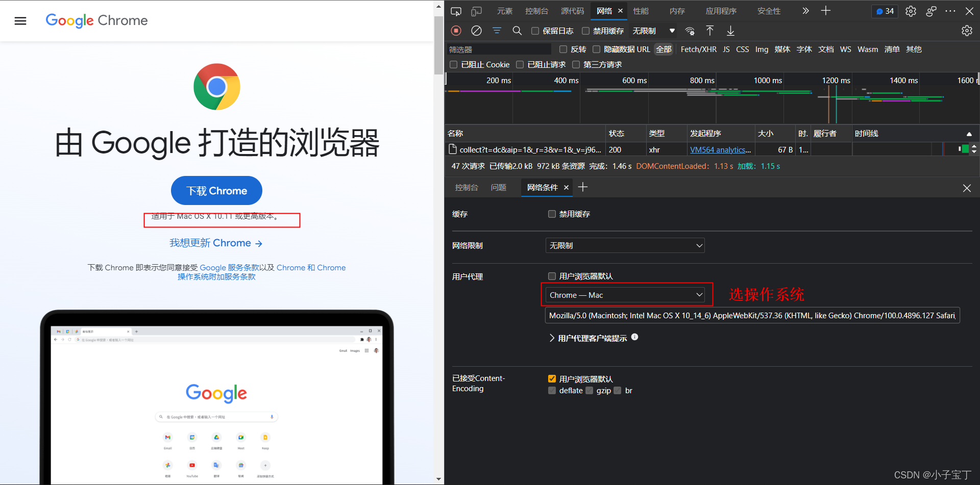The image size is (980, 485).
Task: Filter requests by Fetch/XHR
Action: (x=698, y=49)
